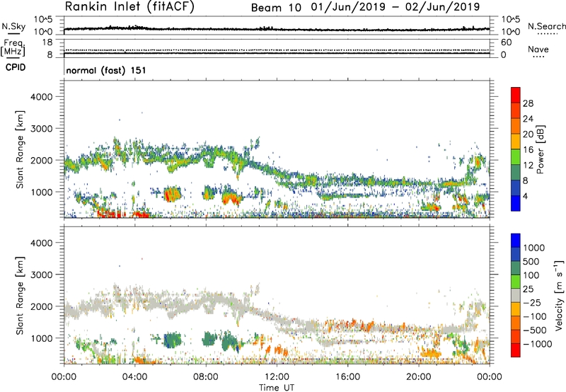Select the "normal (fast) 151" CPID text
This screenshot has height=392, width=566.
[105, 70]
